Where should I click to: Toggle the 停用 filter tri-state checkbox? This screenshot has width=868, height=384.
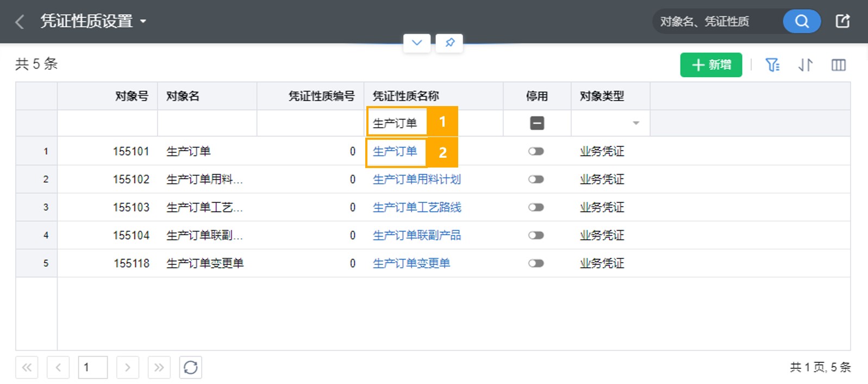(537, 123)
